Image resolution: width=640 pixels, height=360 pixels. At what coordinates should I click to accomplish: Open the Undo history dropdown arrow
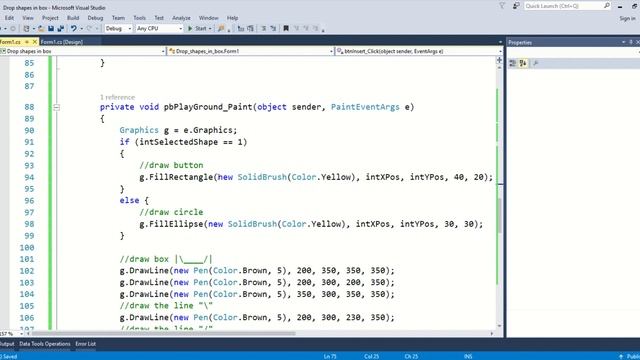(x=81, y=29)
